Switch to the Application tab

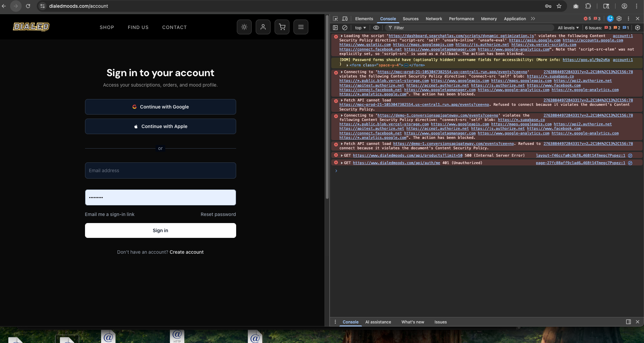515,19
